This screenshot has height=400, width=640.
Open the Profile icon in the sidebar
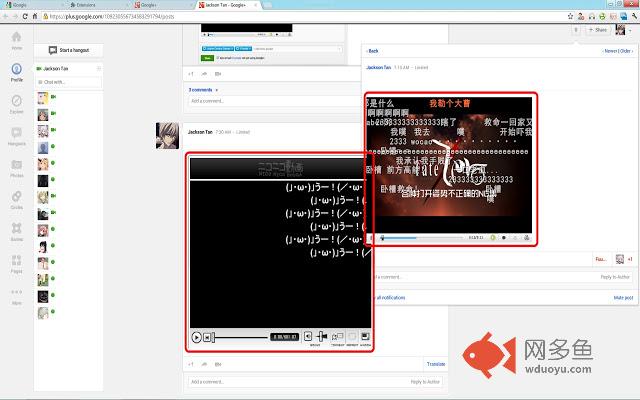click(x=16, y=69)
